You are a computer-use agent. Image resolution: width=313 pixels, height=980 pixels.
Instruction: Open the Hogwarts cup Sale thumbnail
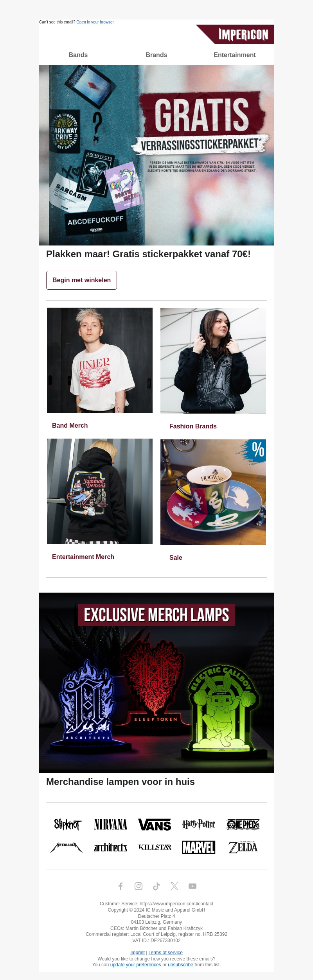(x=213, y=492)
